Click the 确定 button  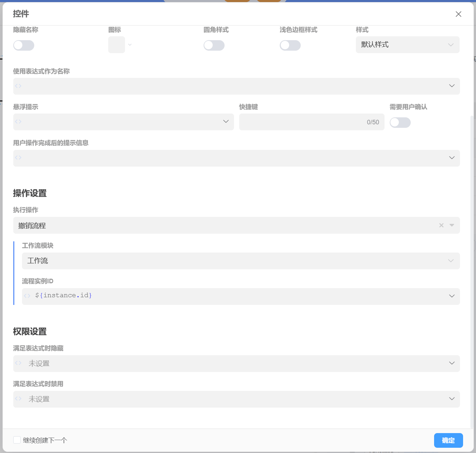(x=448, y=440)
